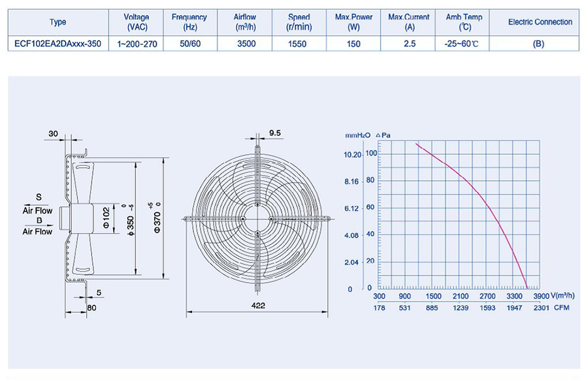Click the 50/60 frequency value
The image size is (588, 380).
(189, 44)
